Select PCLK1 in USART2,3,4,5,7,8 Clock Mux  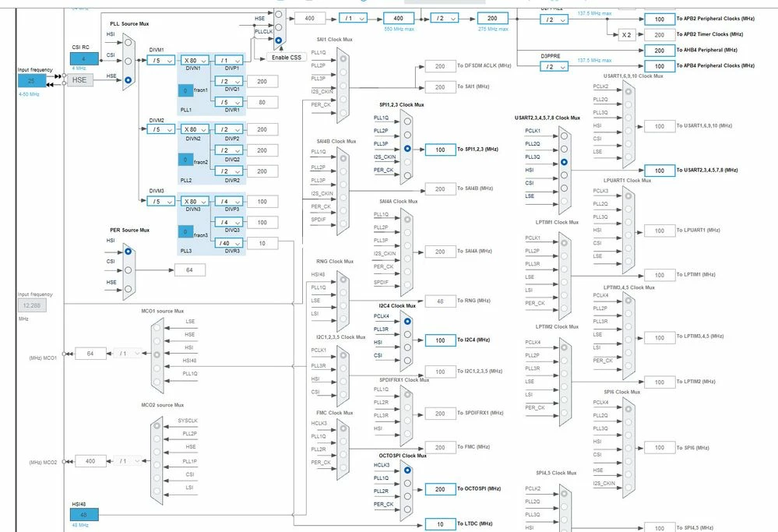click(x=564, y=136)
